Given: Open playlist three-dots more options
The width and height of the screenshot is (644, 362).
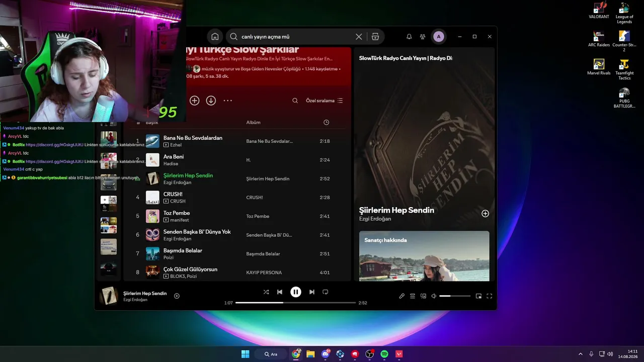Looking at the screenshot, I should pos(227,101).
